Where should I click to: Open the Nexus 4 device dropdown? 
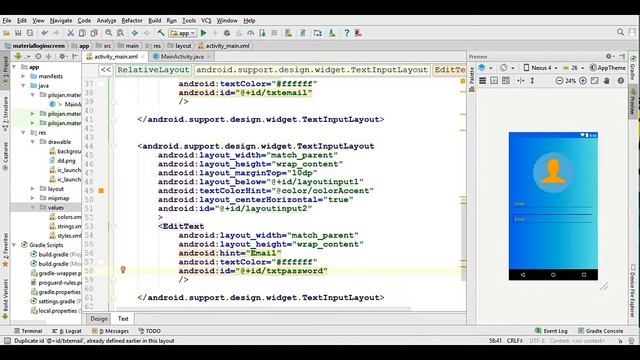tap(540, 68)
